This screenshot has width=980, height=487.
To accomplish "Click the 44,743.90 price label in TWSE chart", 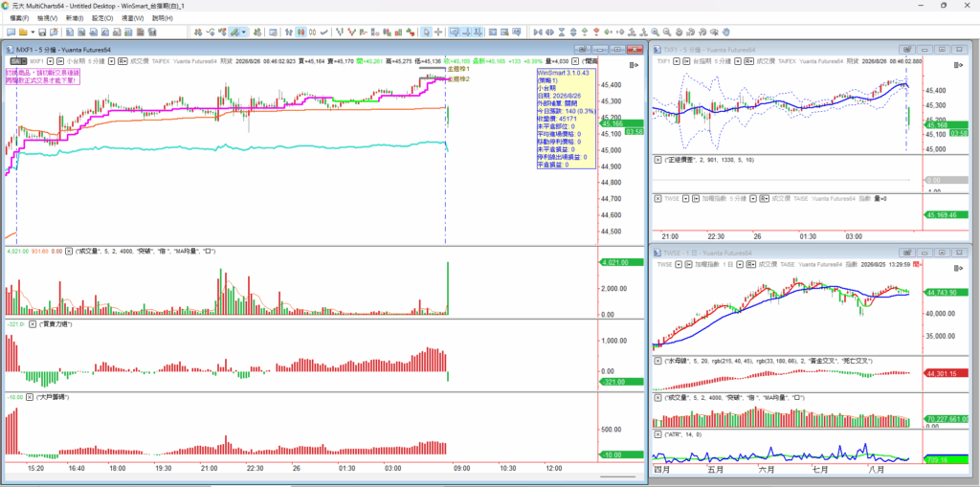I will [947, 292].
